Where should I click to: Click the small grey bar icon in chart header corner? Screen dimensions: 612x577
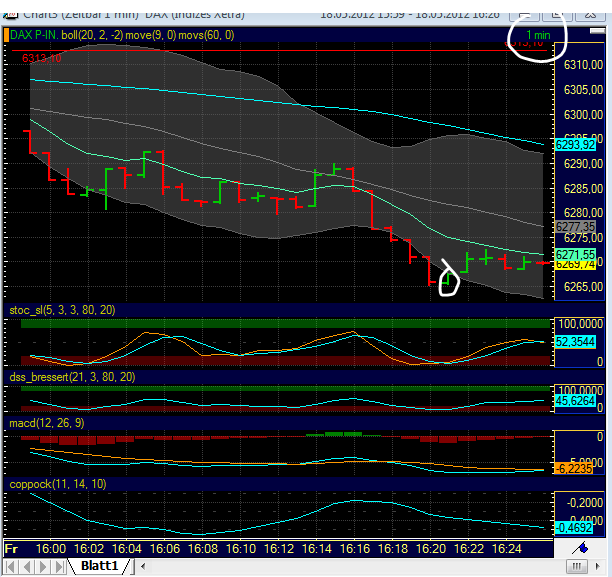point(598,31)
